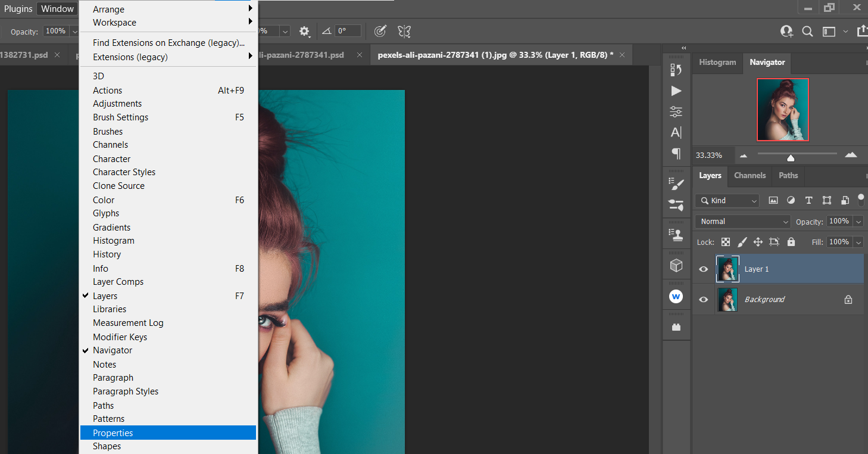Hide Layer 1 using its eye icon
The width and height of the screenshot is (868, 454).
click(703, 269)
